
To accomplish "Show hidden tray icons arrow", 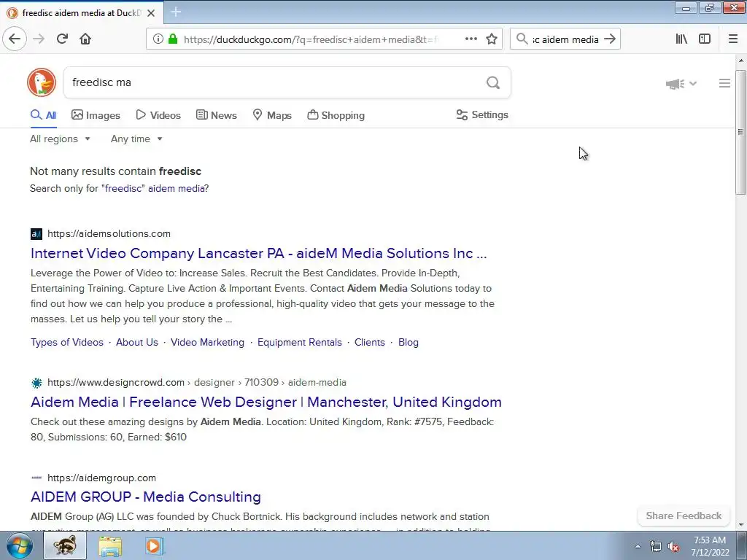I will 638,547.
